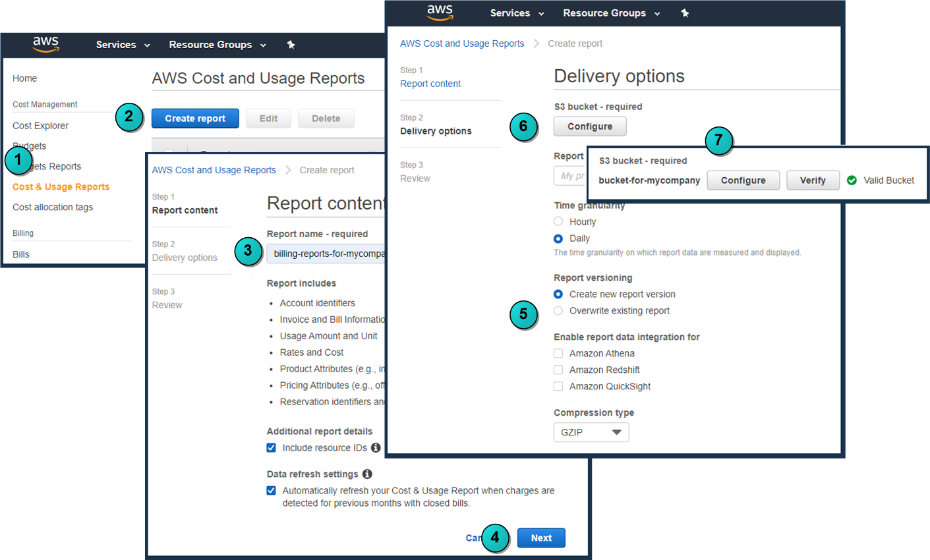
Task: Toggle the Include resource IDs checkbox
Action: point(271,448)
